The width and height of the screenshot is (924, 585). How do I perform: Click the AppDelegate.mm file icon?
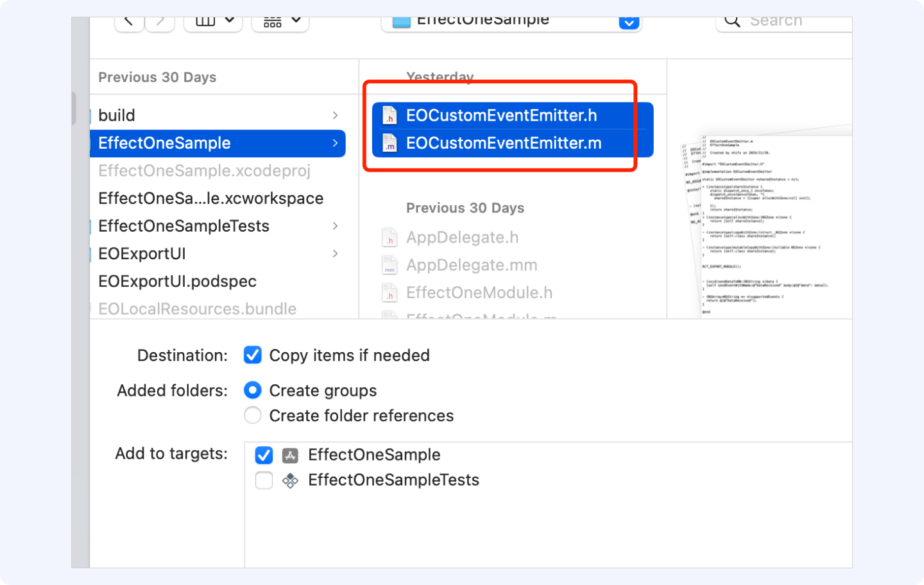pyautogui.click(x=389, y=265)
